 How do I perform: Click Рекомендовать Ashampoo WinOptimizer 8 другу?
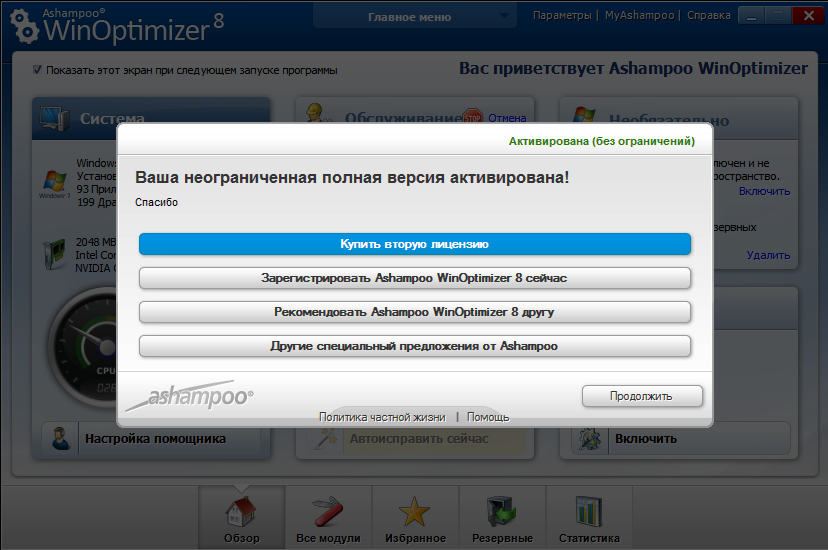coord(414,312)
